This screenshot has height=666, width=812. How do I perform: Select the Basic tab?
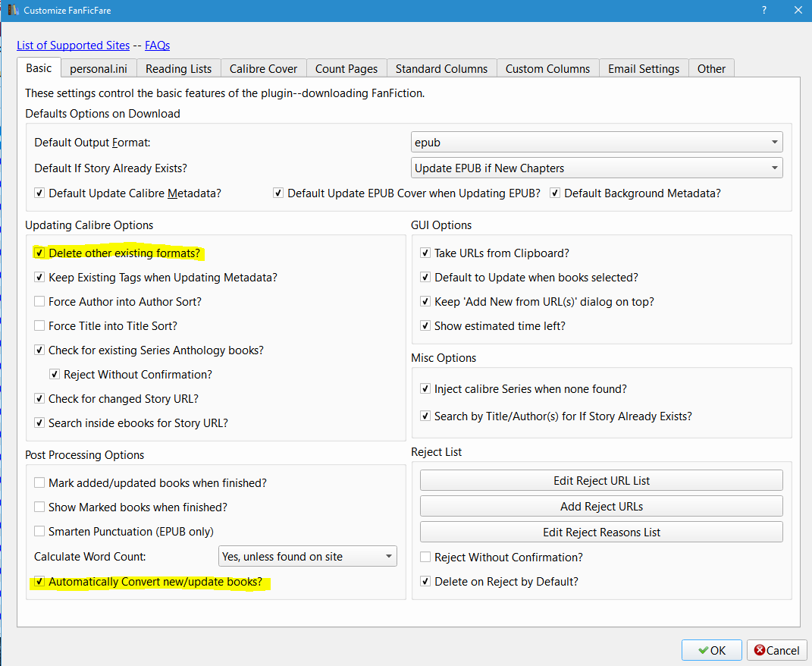click(x=39, y=68)
